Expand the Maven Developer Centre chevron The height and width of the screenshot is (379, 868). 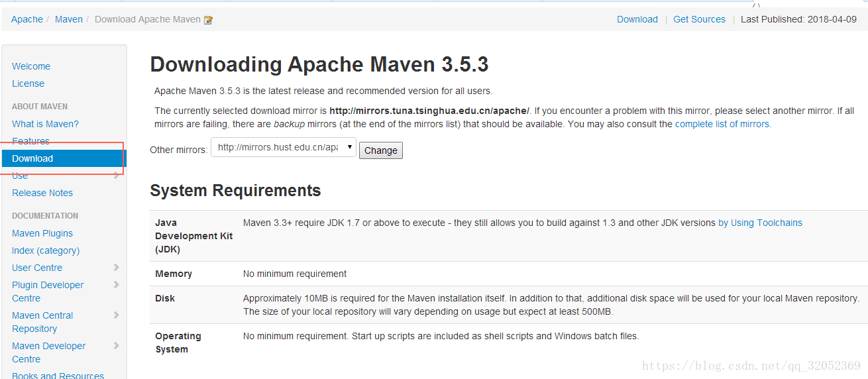pyautogui.click(x=116, y=346)
